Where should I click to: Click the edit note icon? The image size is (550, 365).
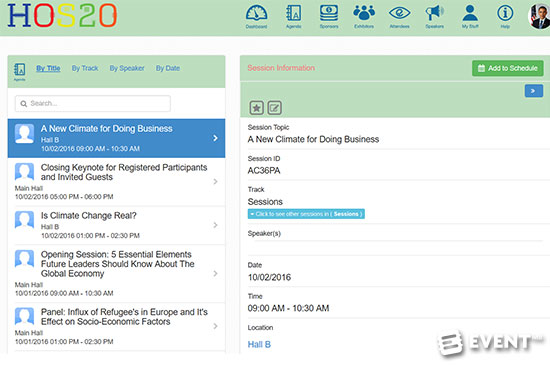click(x=274, y=108)
